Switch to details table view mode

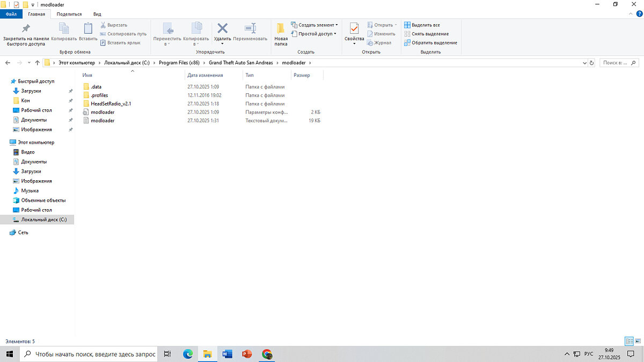tap(629, 341)
